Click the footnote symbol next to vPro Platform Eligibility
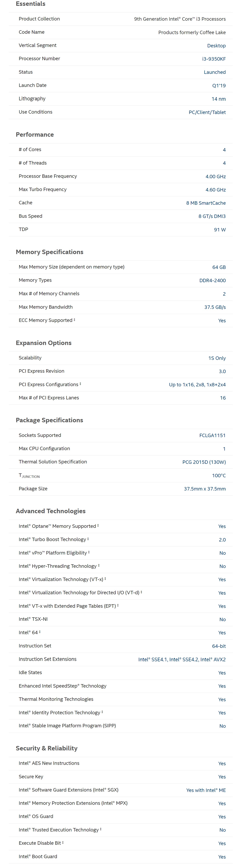The width and height of the screenshot is (241, 868). [x=89, y=552]
